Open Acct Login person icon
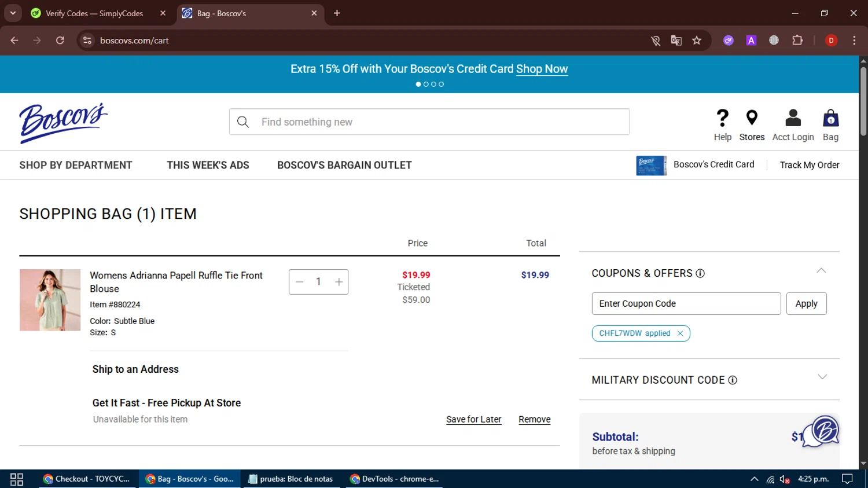The image size is (868, 488). [x=793, y=118]
